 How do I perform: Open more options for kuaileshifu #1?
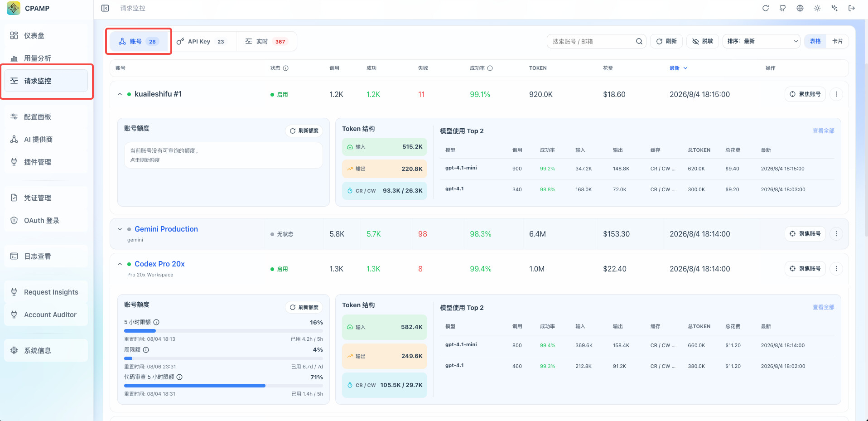[x=836, y=94]
